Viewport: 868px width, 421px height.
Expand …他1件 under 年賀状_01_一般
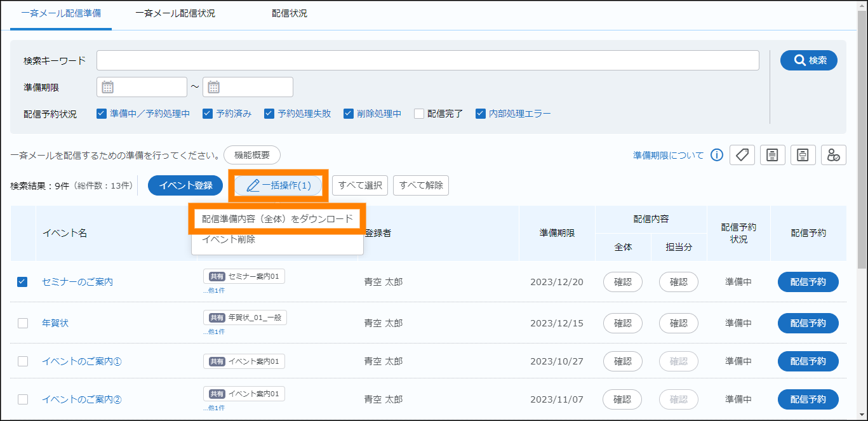[213, 331]
